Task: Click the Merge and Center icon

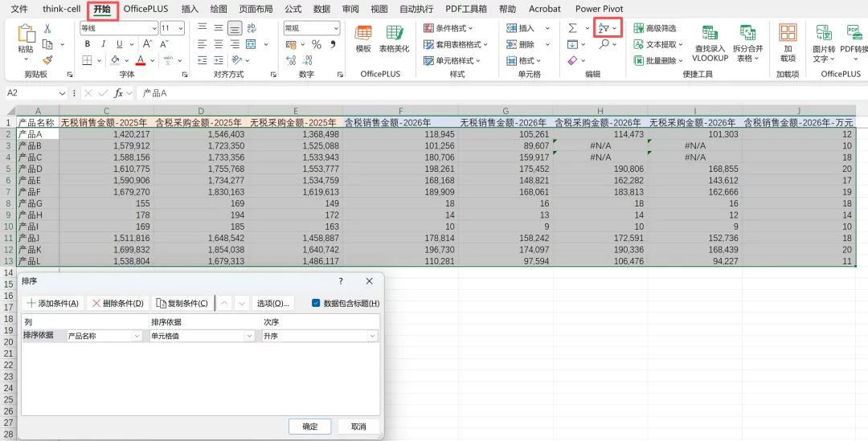Action: [251, 44]
